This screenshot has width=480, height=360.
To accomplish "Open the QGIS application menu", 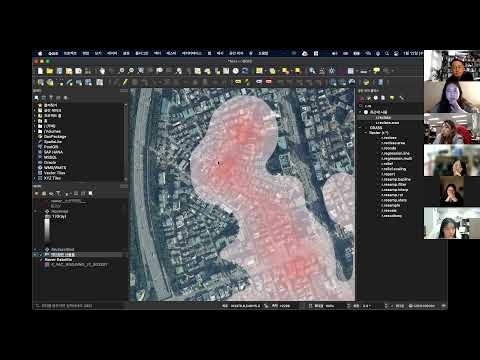I will click(x=53, y=53).
